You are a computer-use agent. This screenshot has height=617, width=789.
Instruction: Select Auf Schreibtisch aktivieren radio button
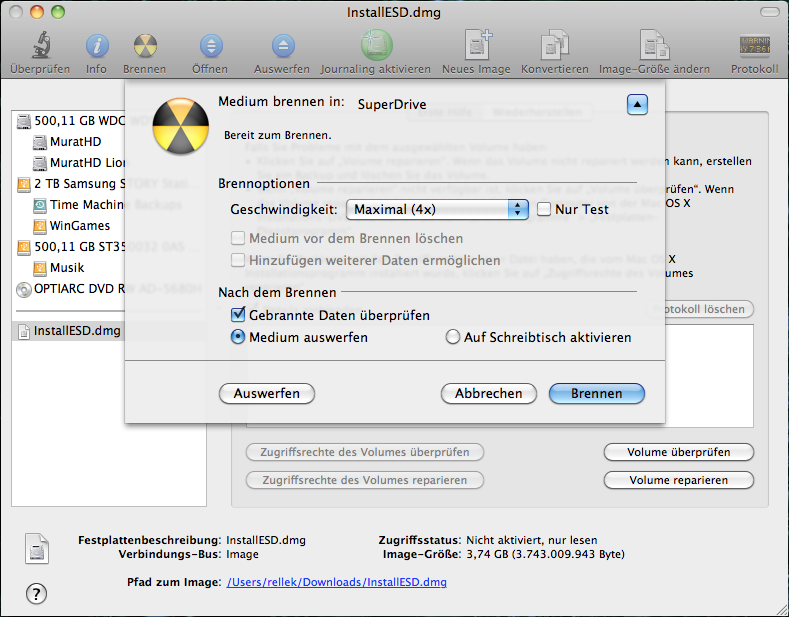point(453,338)
